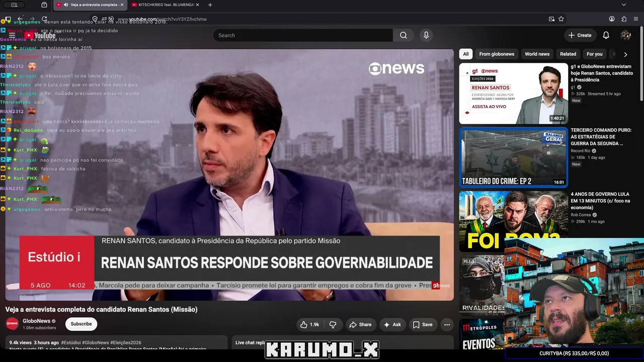The image size is (644, 362).
Task: Open a new browser tab
Action: [x=210, y=5]
